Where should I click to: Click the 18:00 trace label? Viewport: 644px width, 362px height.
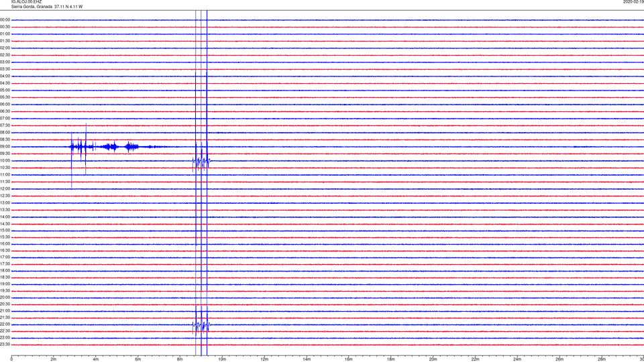click(5, 271)
